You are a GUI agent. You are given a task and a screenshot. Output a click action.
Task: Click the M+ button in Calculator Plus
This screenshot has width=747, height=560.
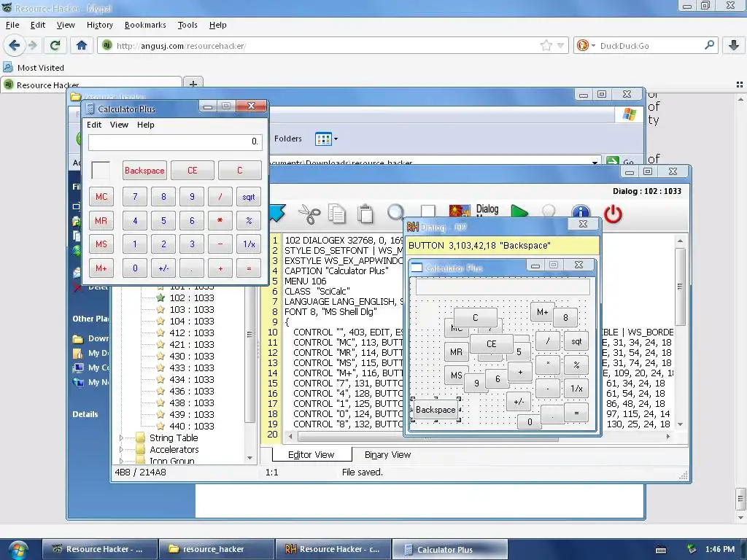101,268
